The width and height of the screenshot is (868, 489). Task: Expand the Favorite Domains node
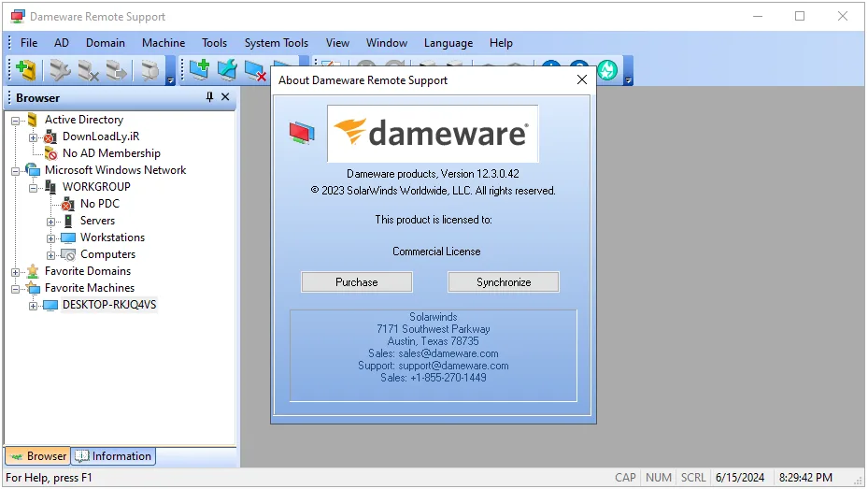point(16,272)
